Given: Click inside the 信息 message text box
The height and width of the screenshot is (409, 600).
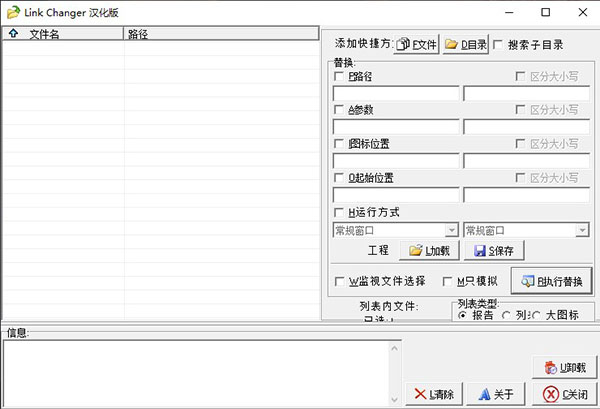Looking at the screenshot, I should point(196,373).
